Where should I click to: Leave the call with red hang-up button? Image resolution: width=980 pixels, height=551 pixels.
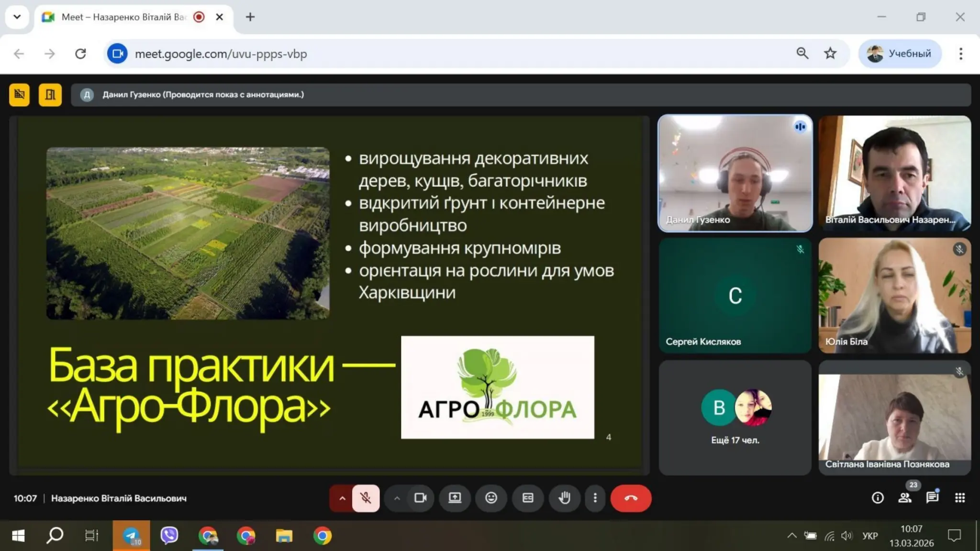pos(631,498)
